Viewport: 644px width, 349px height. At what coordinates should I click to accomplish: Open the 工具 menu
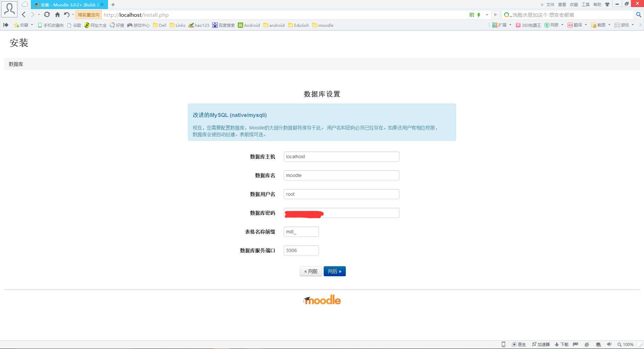click(586, 5)
